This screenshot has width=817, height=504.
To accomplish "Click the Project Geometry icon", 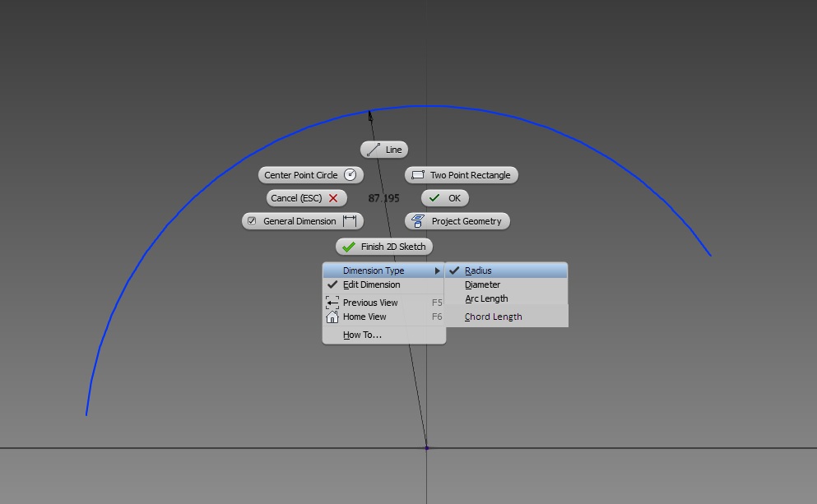I will pyautogui.click(x=419, y=220).
